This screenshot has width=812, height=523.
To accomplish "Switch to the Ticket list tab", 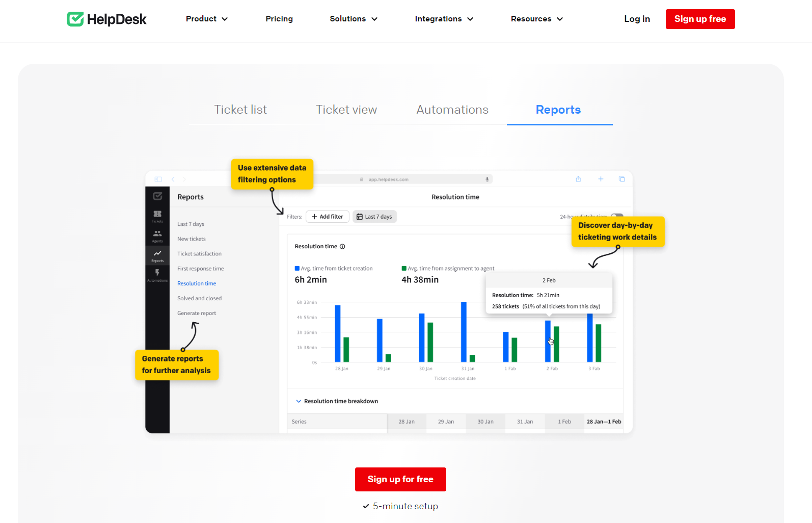I will pyautogui.click(x=240, y=110).
